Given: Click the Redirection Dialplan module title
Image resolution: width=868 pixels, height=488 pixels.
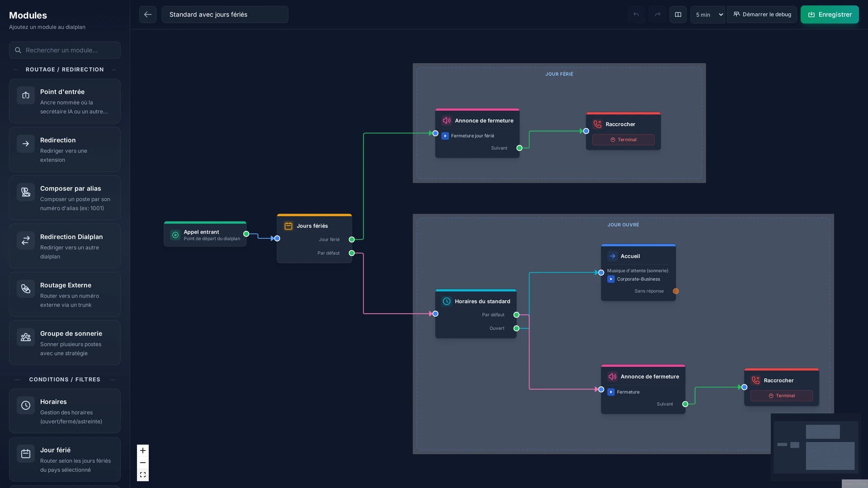Looking at the screenshot, I should pos(71,237).
